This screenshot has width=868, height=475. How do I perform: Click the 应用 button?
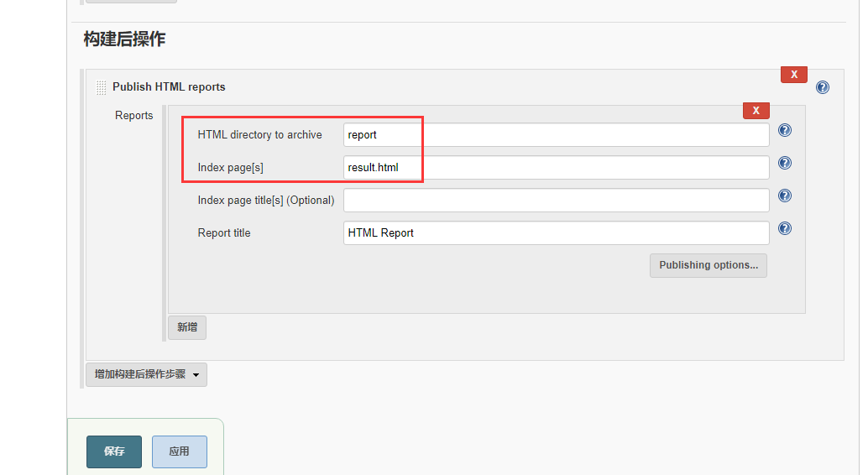point(180,452)
